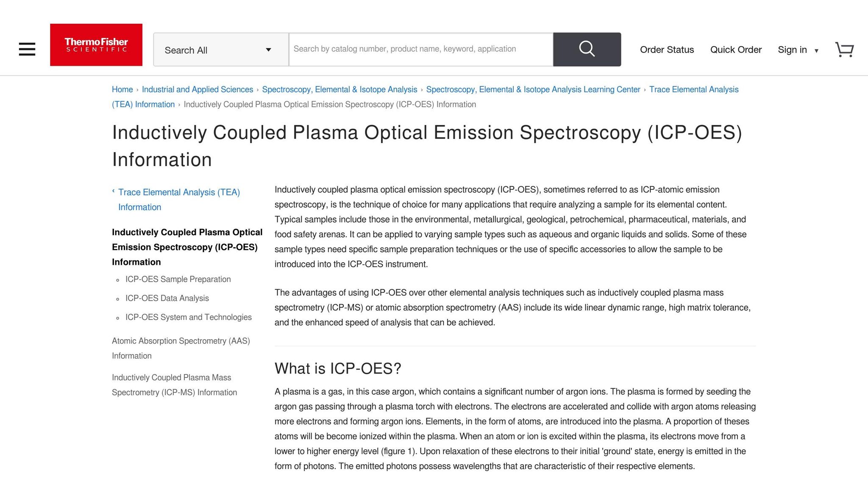Open the shopping cart
The width and height of the screenshot is (868, 488).
[844, 50]
